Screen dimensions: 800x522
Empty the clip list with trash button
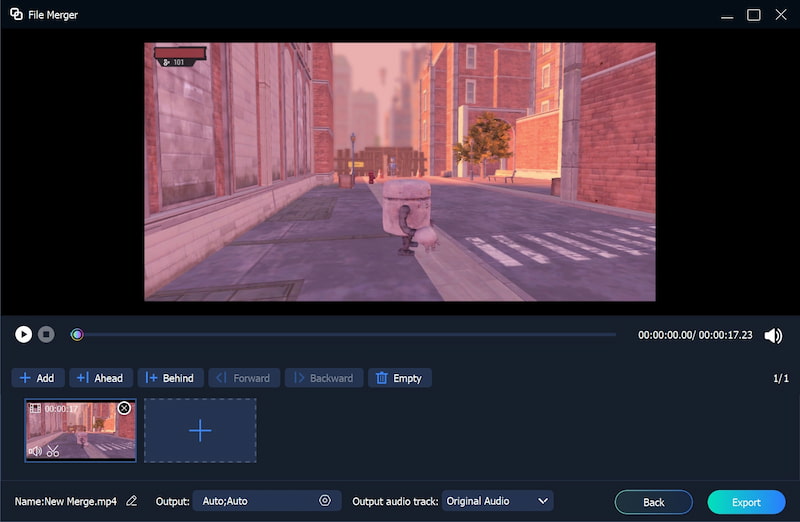click(x=400, y=378)
